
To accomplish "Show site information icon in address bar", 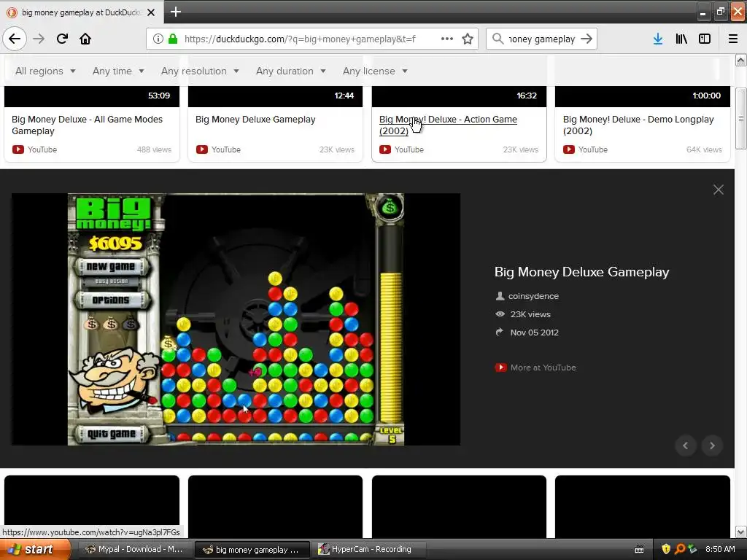I will 158,39.
